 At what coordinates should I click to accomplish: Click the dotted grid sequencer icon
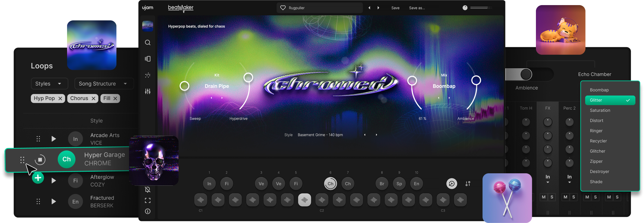point(147,75)
